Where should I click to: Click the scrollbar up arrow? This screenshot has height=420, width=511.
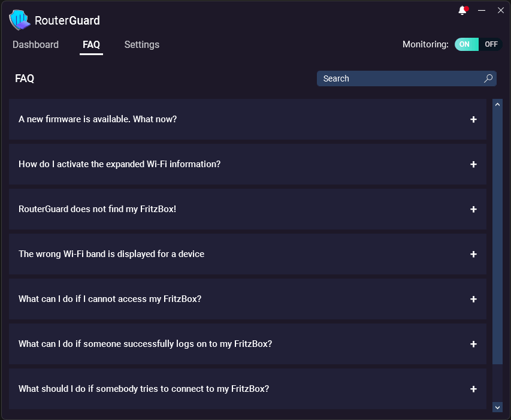(497, 104)
